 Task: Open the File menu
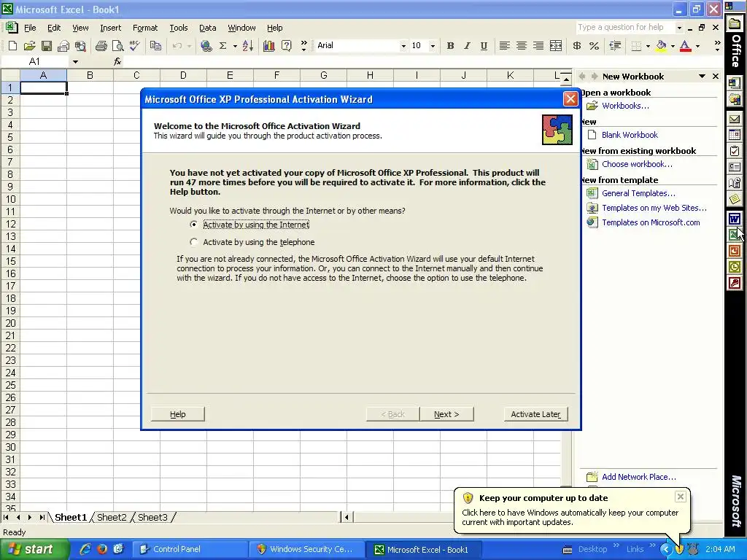(30, 28)
